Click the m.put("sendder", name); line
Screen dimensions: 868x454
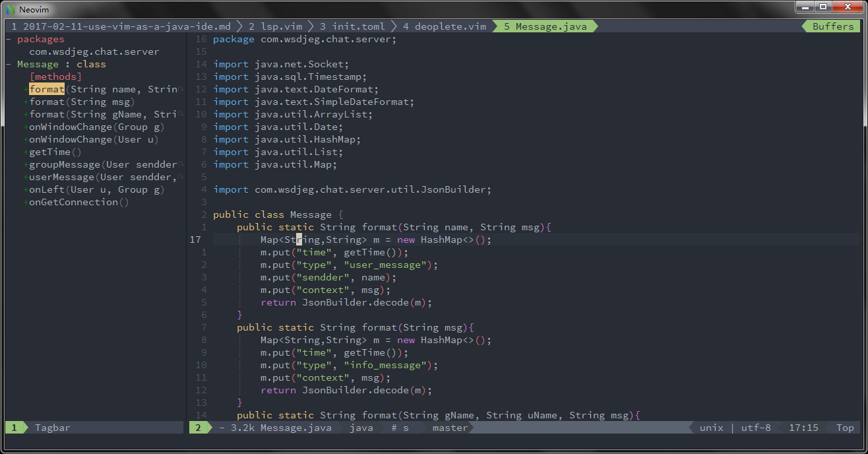[x=328, y=277]
